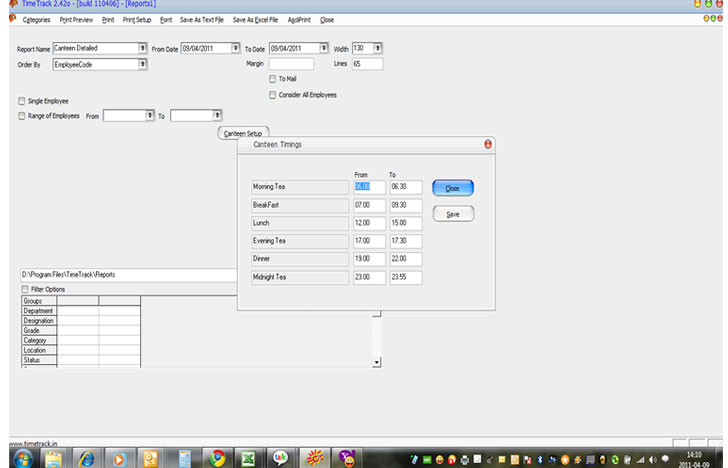Click the Canteen Setup button
This screenshot has height=468, width=728.
(242, 133)
